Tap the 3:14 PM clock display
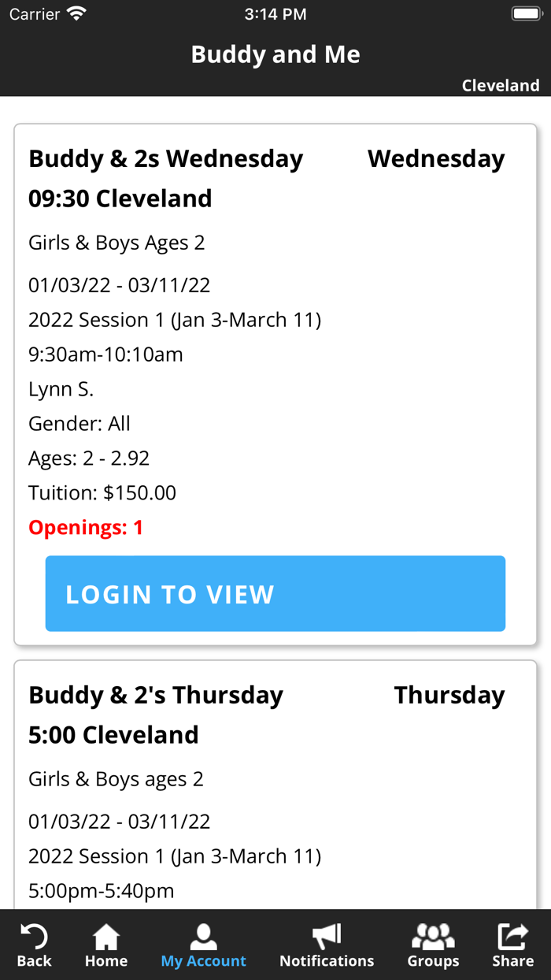This screenshot has width=551, height=980. point(275,12)
